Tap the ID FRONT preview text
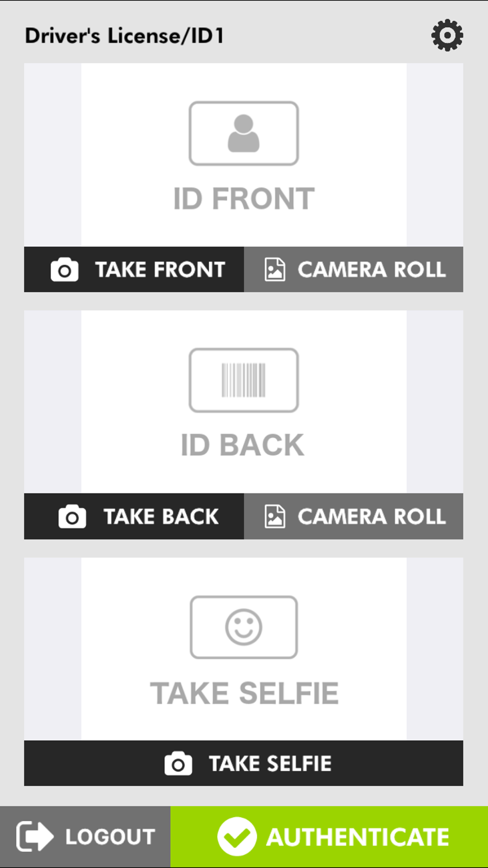Viewport: 488px width, 868px height. click(x=244, y=199)
